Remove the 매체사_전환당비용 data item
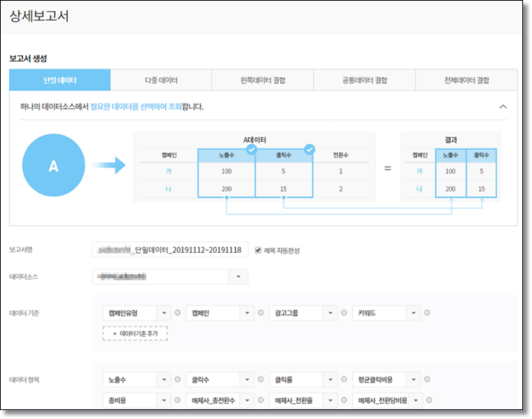 tap(429, 400)
